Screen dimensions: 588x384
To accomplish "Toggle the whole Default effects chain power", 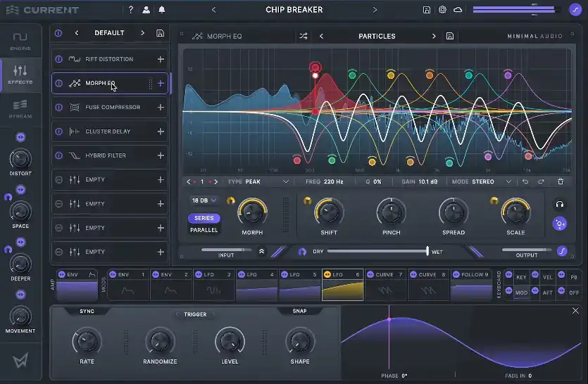I will click(58, 33).
